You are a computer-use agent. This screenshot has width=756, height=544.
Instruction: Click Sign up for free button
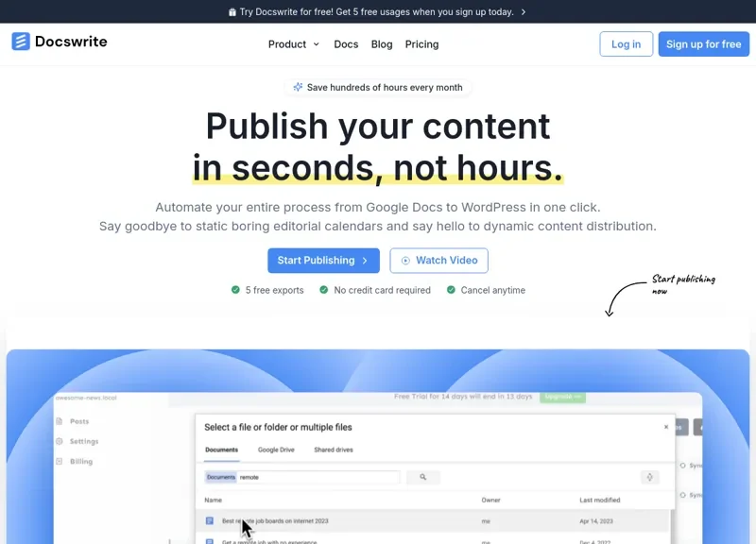tap(704, 44)
